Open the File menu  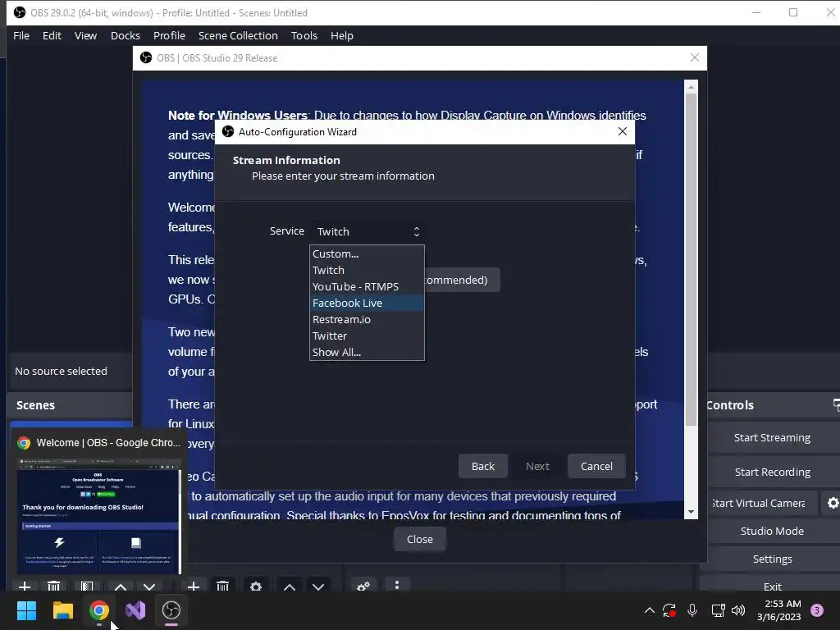pyautogui.click(x=21, y=35)
